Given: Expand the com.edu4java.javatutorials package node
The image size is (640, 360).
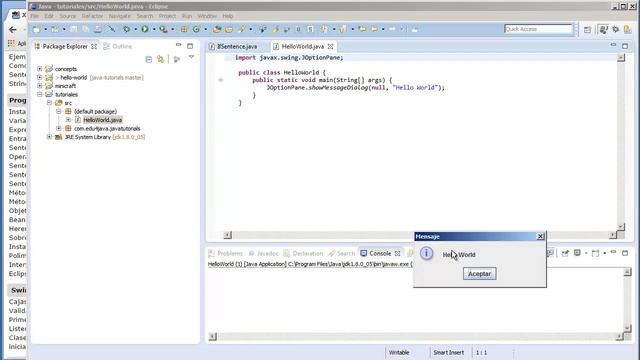Looking at the screenshot, I should pos(59,128).
